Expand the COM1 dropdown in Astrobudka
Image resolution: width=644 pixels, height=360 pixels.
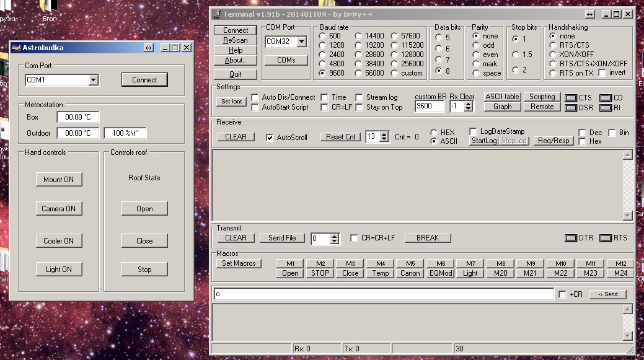(93, 80)
